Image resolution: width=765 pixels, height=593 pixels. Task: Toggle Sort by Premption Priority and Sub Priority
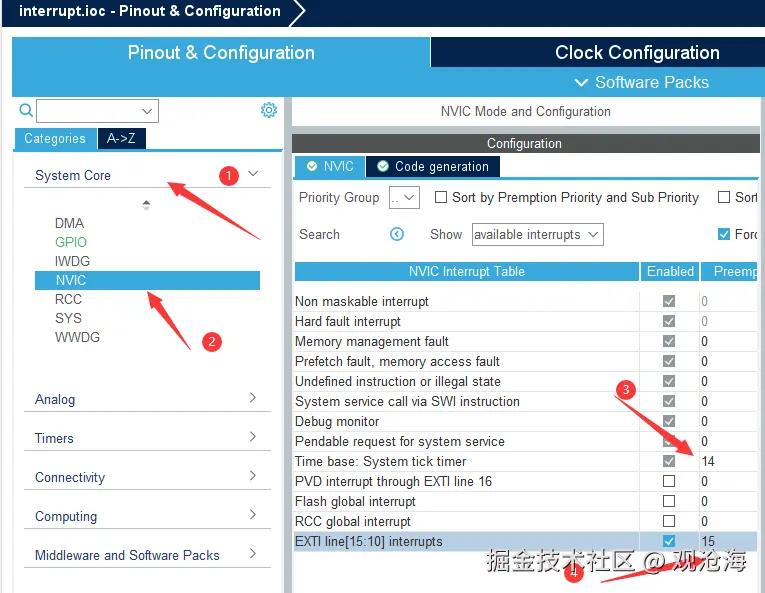coord(441,197)
